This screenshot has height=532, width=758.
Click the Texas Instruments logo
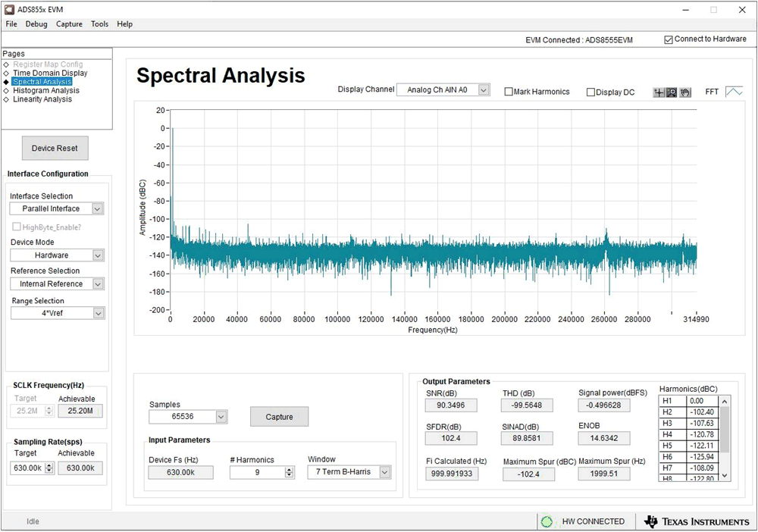[x=696, y=521]
